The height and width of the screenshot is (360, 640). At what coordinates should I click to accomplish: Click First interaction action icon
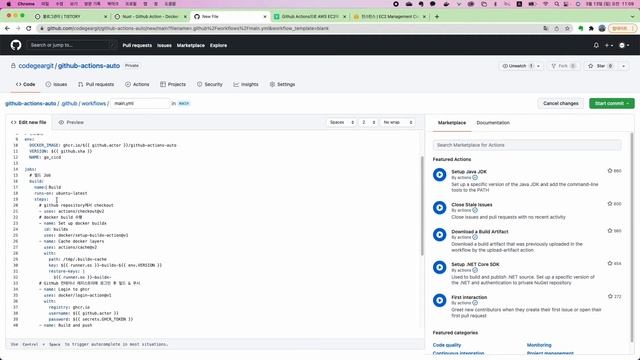pyautogui.click(x=440, y=300)
